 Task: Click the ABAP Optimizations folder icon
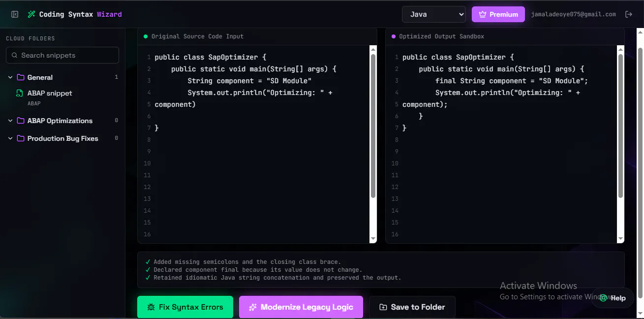(21, 121)
